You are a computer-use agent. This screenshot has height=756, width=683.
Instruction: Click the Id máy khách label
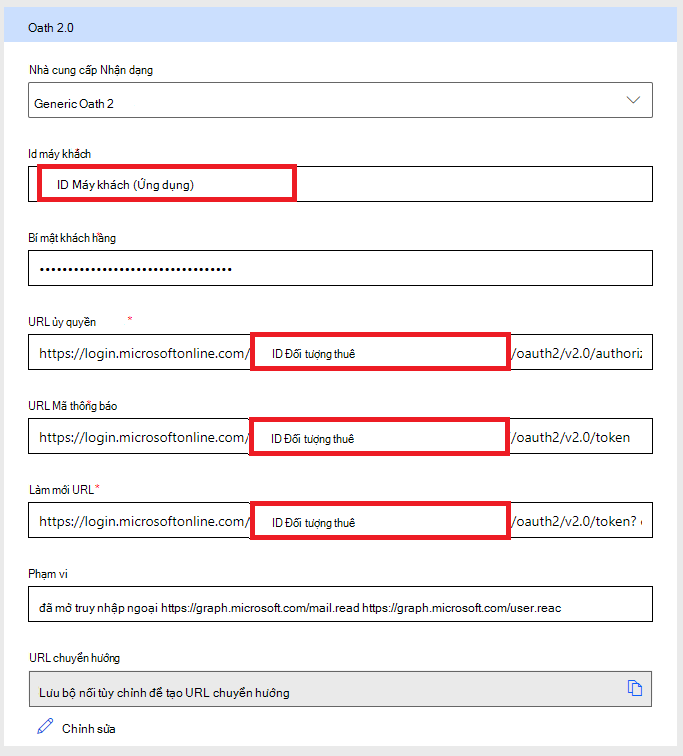[59, 154]
